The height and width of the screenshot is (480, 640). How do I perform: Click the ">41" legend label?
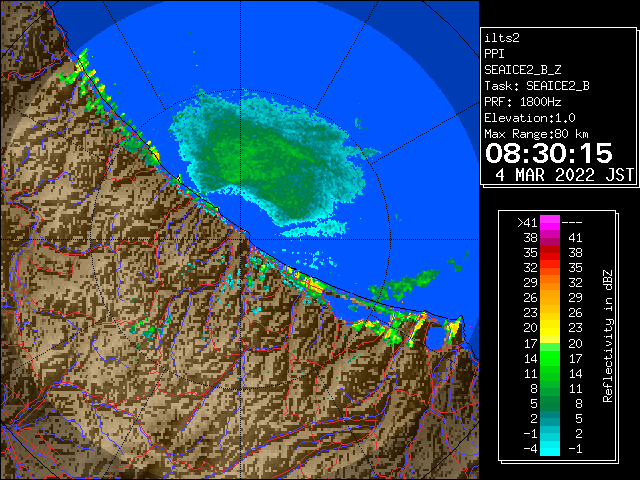527,223
